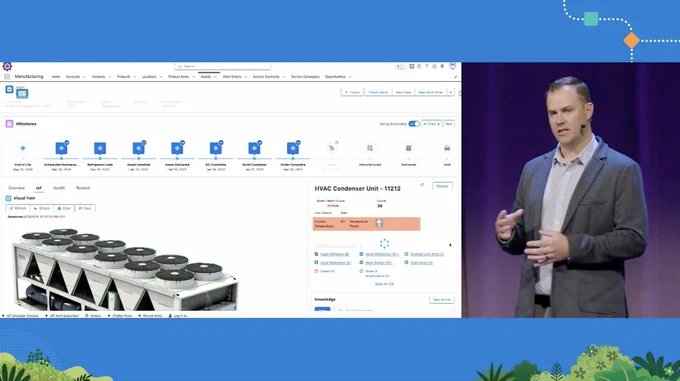Expand the Products nav dropdown arrow
The height and width of the screenshot is (381, 680).
coord(134,77)
